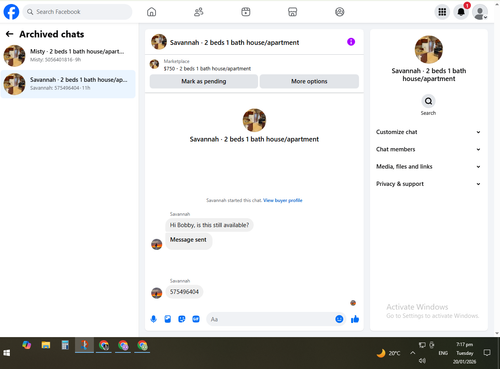Screen dimensions: 500x369
Task: Show hidden system tray icons
Action: (412, 353)
